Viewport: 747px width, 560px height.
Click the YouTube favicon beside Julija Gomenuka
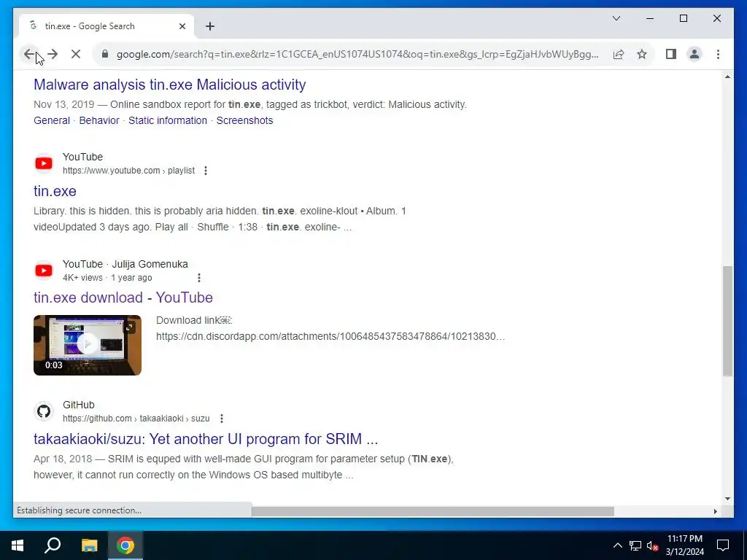pyautogui.click(x=44, y=271)
